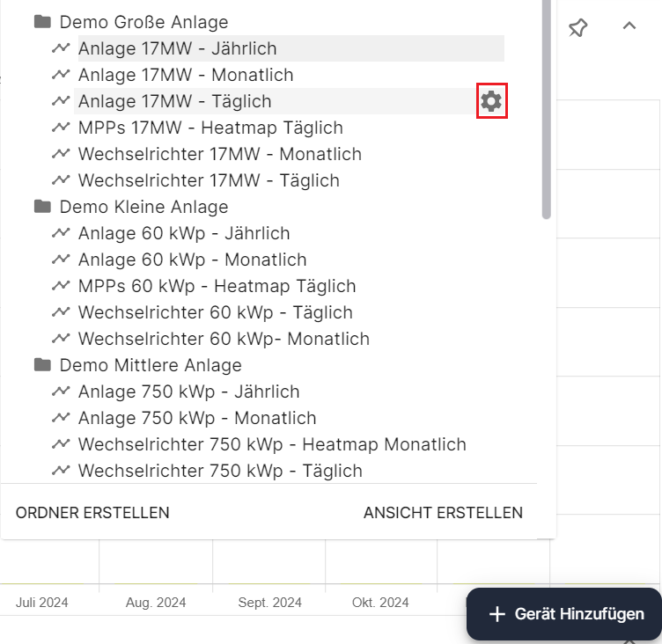Open Wechselrichter 17MW - Täglich view
Screen dimensions: 662x644
tap(209, 180)
